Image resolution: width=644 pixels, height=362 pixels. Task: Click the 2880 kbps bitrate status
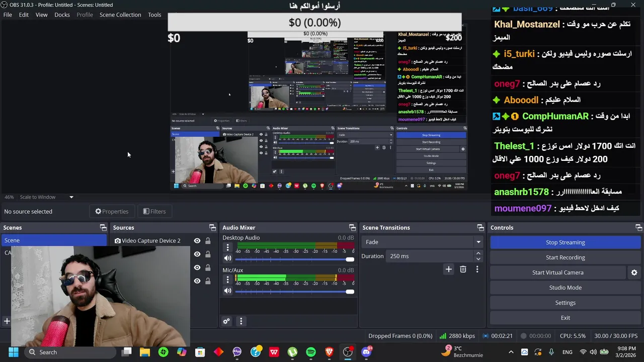click(x=457, y=336)
